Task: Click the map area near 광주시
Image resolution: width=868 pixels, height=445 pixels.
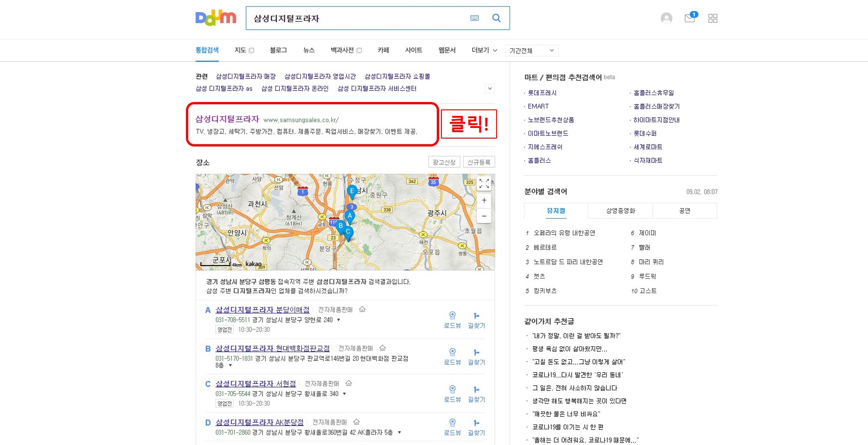Action: pos(437,213)
